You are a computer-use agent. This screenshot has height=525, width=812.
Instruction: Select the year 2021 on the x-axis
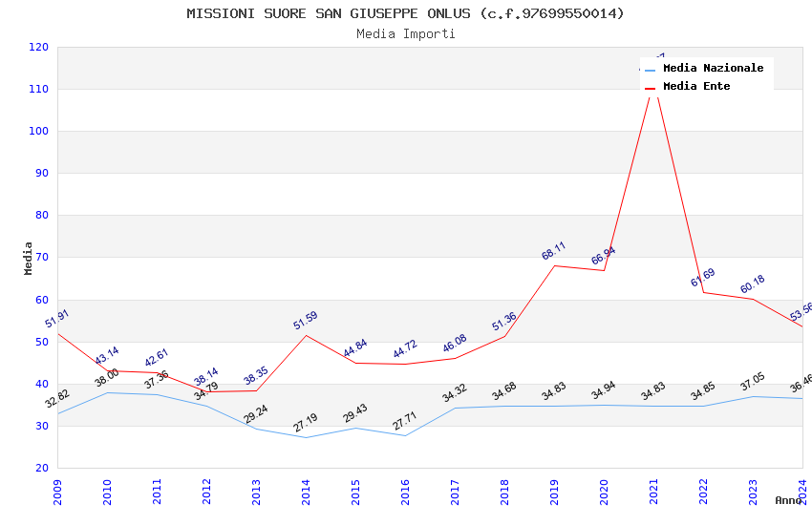[654, 492]
